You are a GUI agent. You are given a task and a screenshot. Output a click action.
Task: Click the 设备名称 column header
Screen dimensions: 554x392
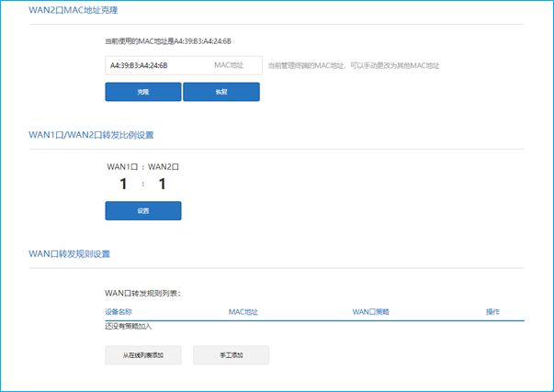[x=119, y=312]
